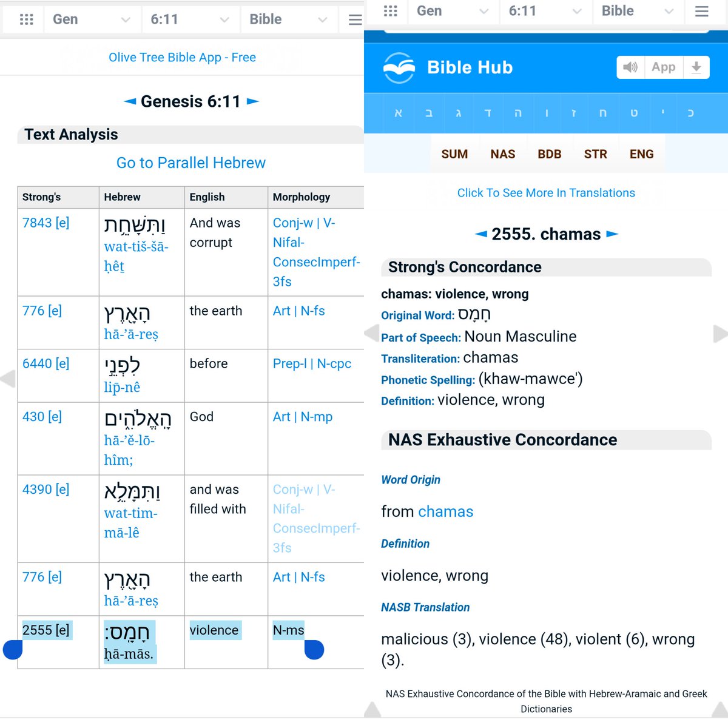728x728 pixels.
Task: Click the 'from chamas' word origin link
Action: click(445, 511)
